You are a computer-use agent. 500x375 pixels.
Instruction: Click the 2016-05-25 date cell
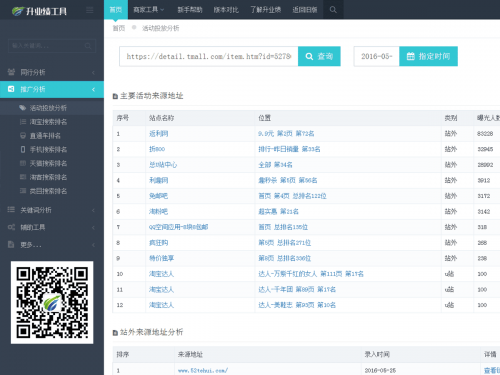click(x=380, y=370)
